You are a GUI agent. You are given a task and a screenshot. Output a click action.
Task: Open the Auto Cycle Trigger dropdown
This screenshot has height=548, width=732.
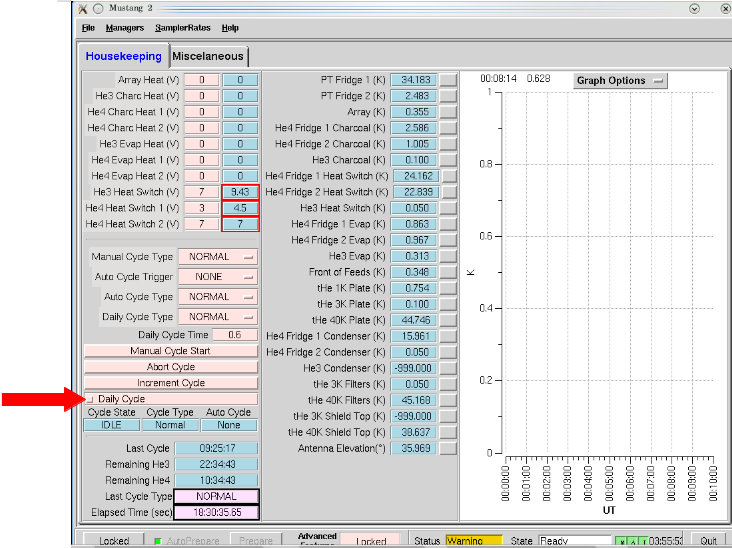pyautogui.click(x=218, y=277)
